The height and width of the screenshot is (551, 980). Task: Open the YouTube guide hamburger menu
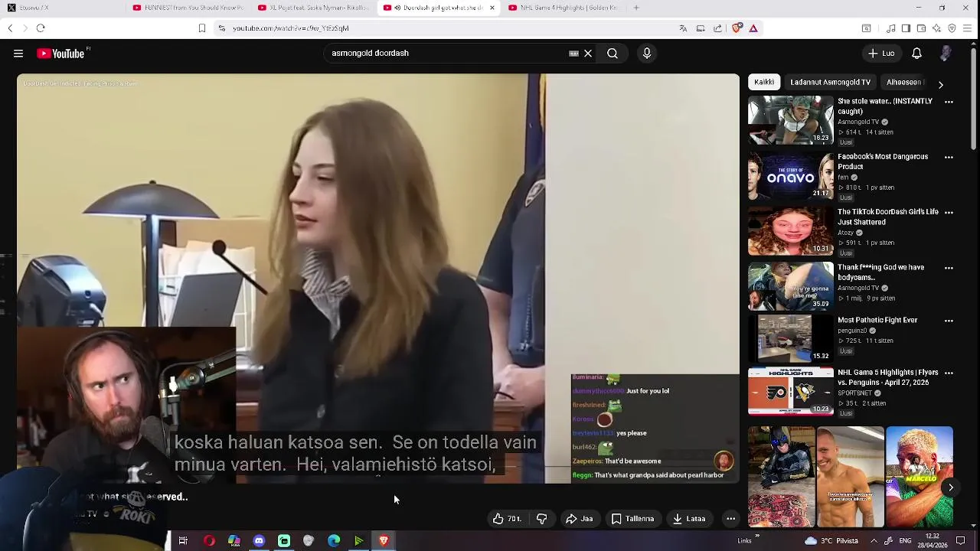[18, 54]
